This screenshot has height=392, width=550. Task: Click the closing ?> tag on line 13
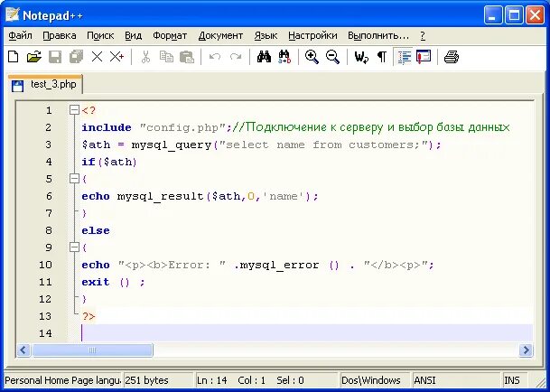pyautogui.click(x=89, y=316)
